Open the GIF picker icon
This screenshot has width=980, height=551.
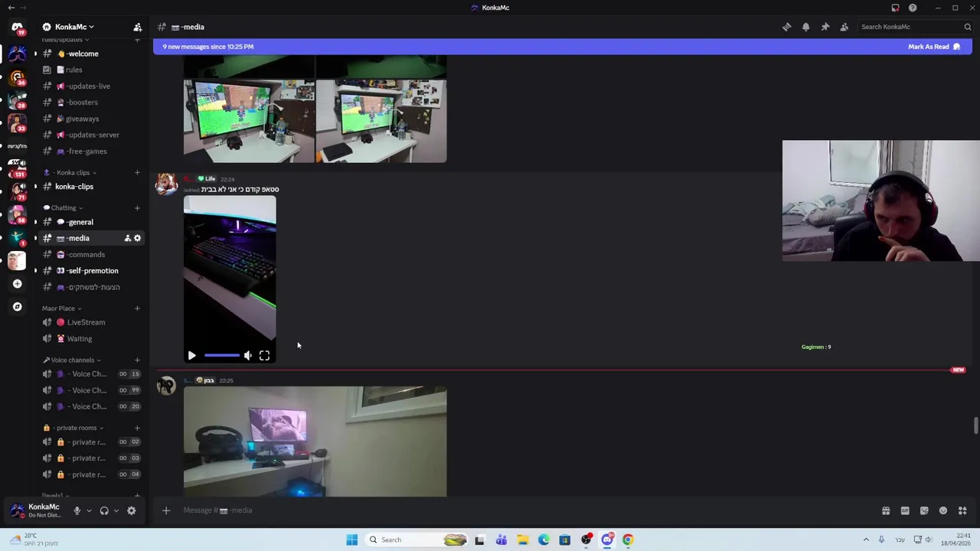click(x=905, y=510)
